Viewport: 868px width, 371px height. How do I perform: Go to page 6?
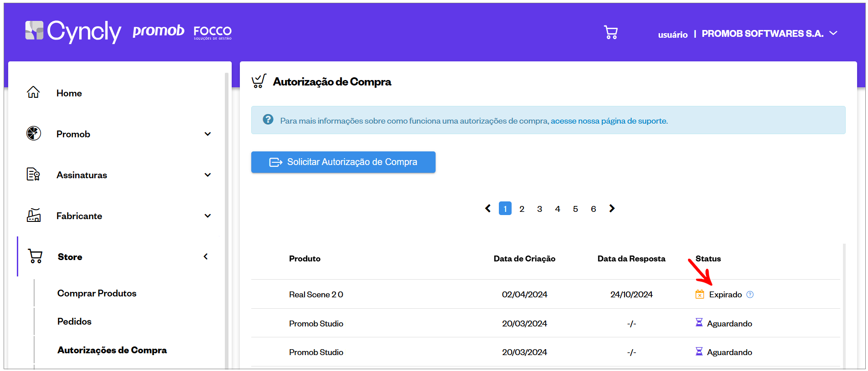pyautogui.click(x=594, y=209)
